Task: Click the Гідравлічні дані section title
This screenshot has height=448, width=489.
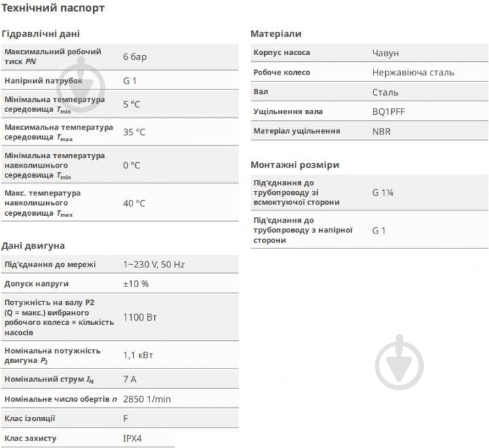Action: (41, 34)
